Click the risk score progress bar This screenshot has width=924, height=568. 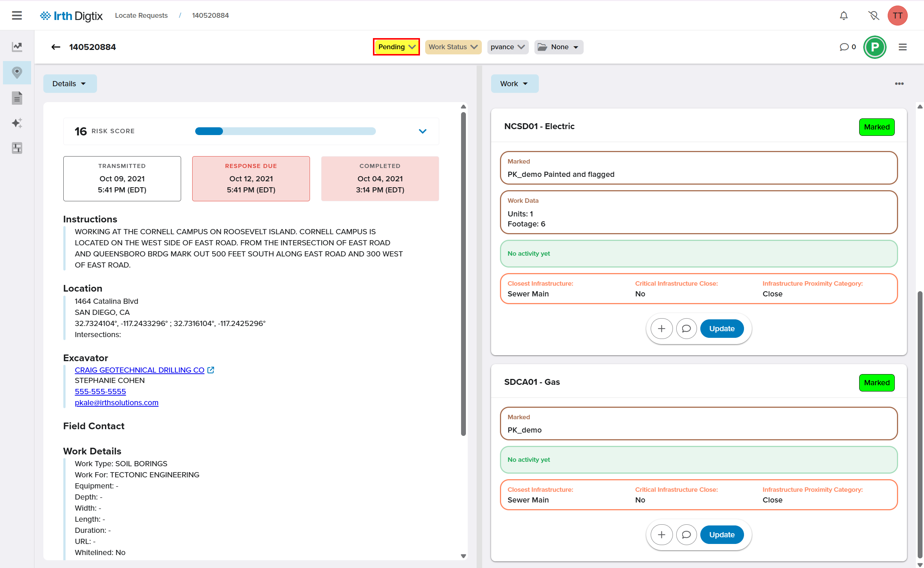pyautogui.click(x=285, y=131)
